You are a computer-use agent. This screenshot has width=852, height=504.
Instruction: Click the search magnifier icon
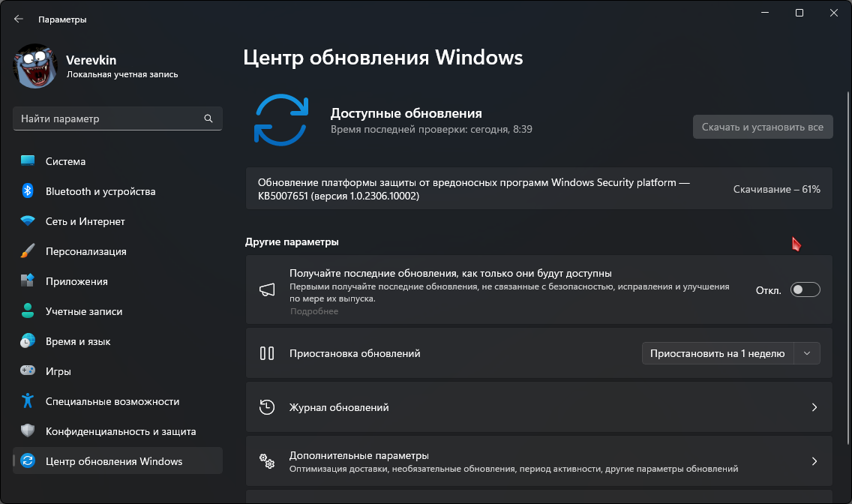[208, 118]
